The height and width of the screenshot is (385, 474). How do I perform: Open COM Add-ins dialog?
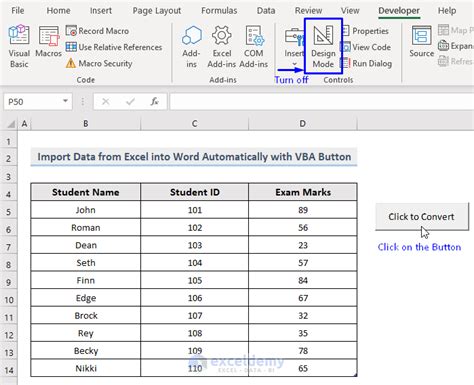[254, 47]
